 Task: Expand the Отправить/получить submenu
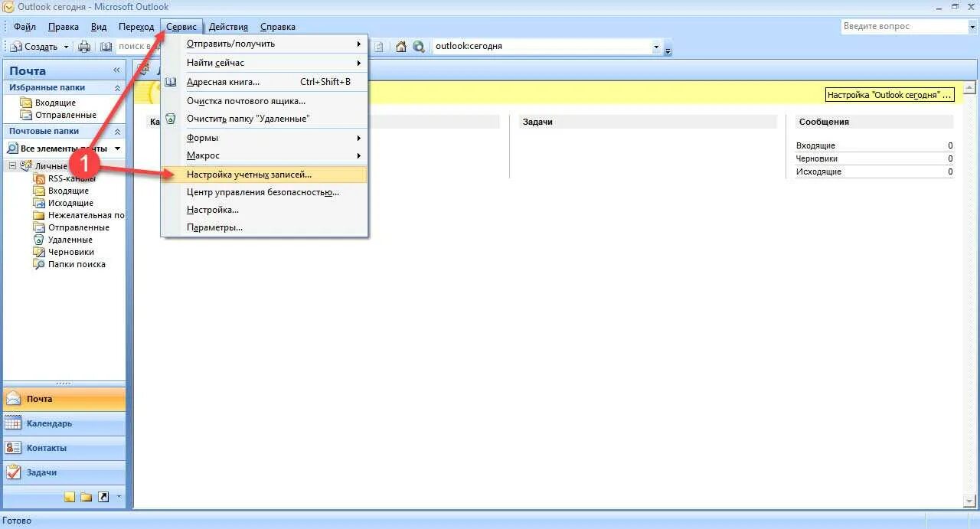[x=265, y=44]
